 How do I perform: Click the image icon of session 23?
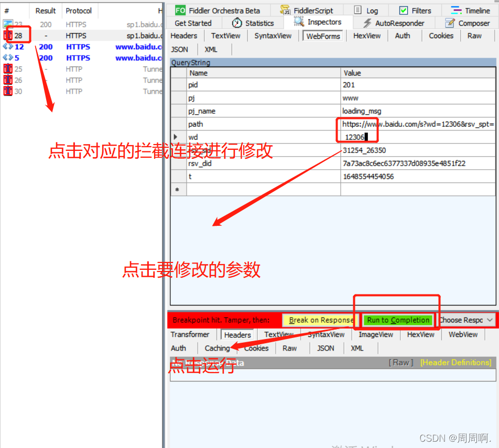click(x=8, y=24)
